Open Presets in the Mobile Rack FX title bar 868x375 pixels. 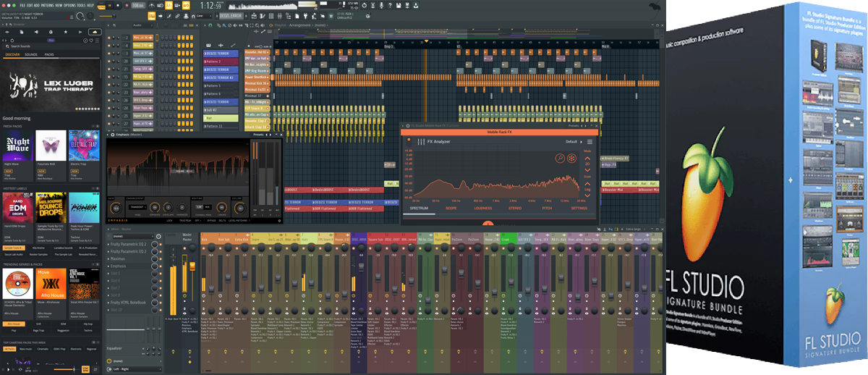coord(574,126)
